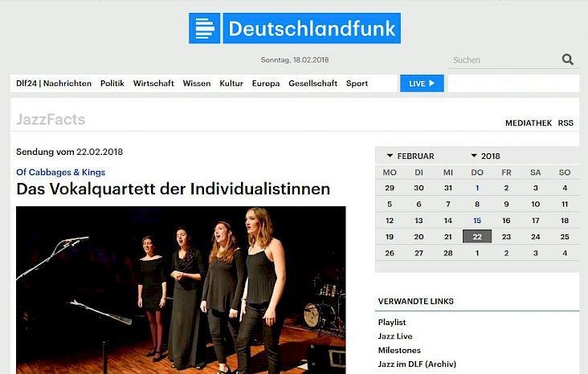Viewport: 588px width, 374px height.
Task: Open the Kultur menu item
Action: point(231,83)
